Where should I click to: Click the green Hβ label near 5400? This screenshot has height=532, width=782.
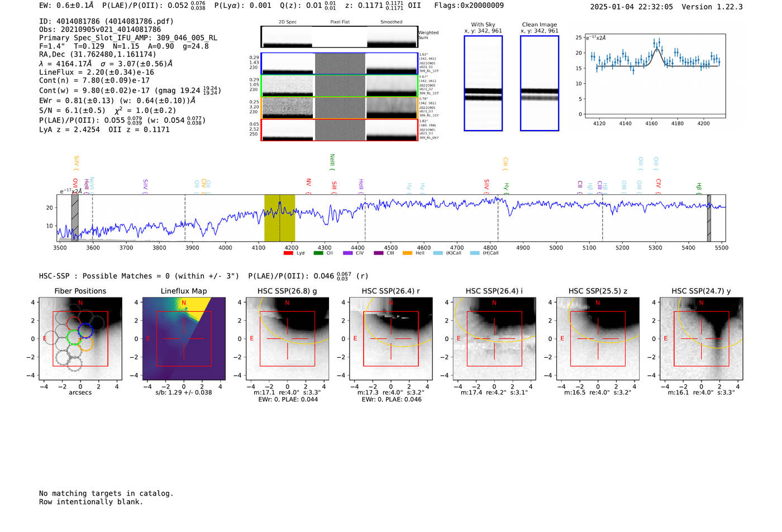click(x=698, y=188)
